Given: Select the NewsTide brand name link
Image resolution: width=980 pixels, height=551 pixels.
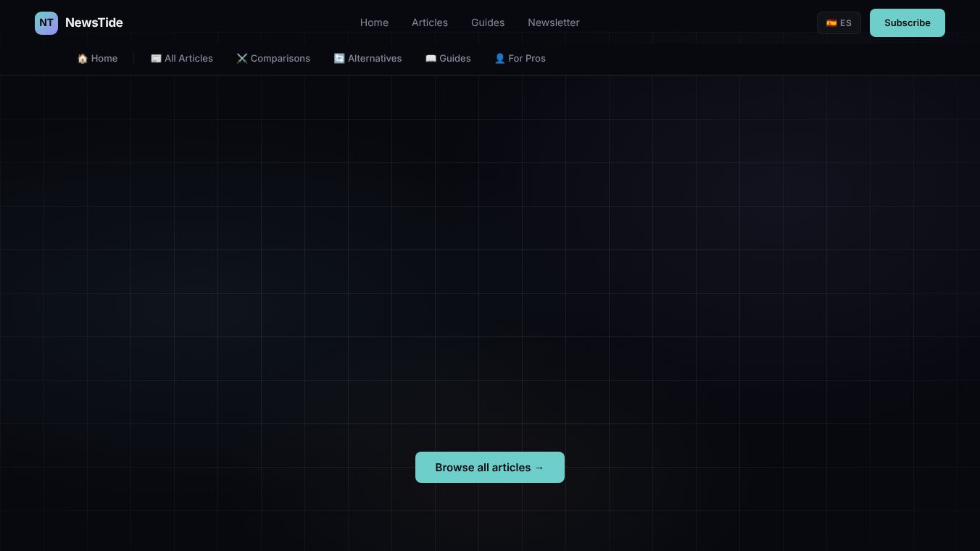Looking at the screenshot, I should tap(94, 22).
